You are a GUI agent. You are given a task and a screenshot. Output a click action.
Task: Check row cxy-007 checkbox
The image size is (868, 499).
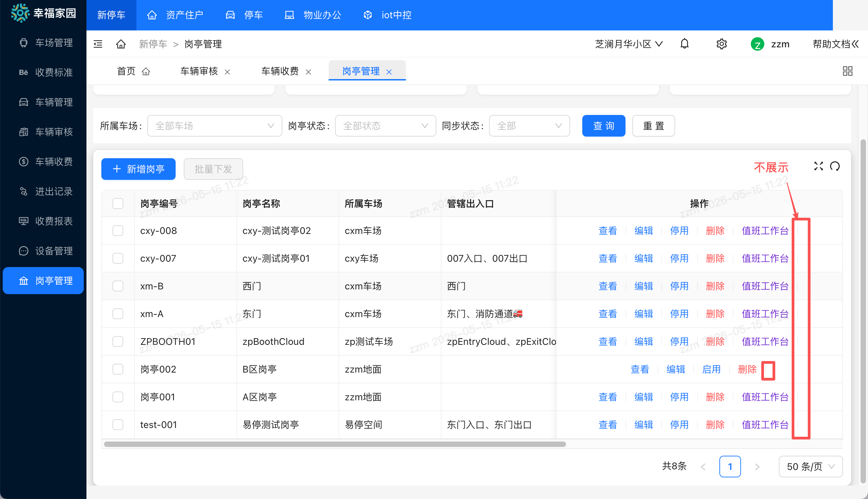tap(118, 258)
